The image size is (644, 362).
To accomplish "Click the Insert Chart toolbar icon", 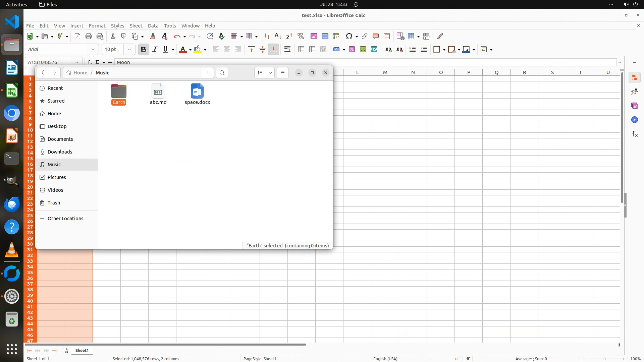I will tap(325, 36).
